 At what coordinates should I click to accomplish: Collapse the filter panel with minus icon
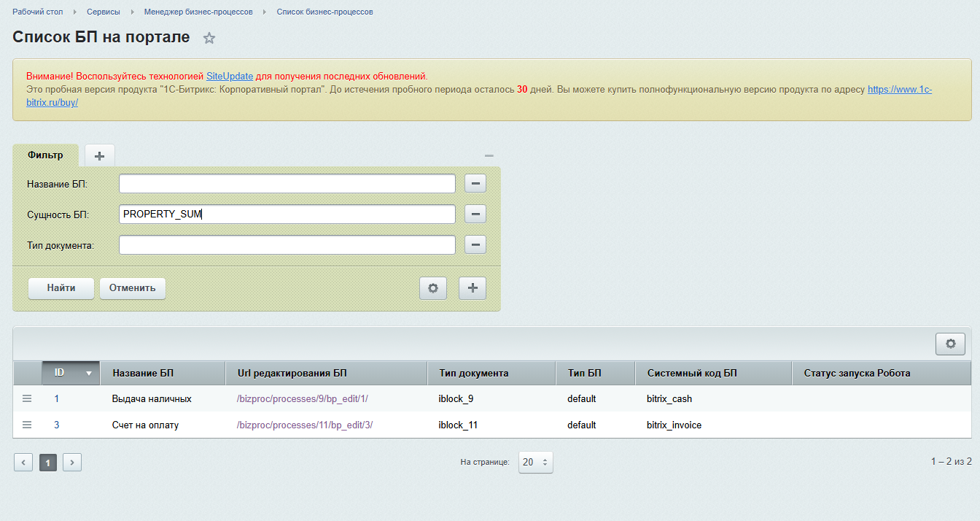pyautogui.click(x=489, y=155)
